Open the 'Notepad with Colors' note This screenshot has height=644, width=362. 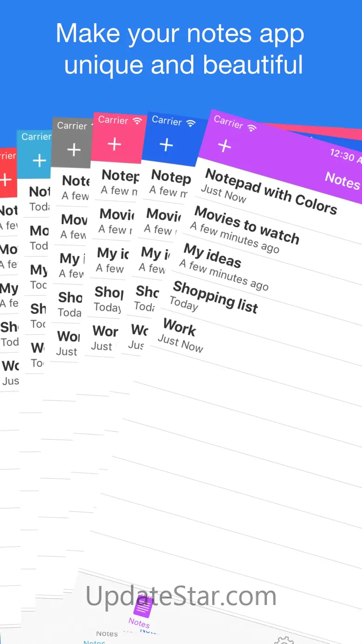click(271, 192)
